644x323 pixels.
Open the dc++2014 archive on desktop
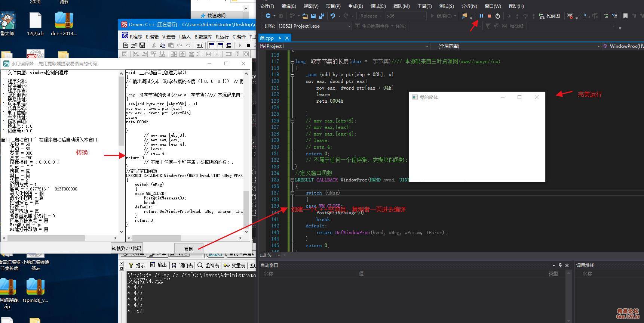point(64,24)
